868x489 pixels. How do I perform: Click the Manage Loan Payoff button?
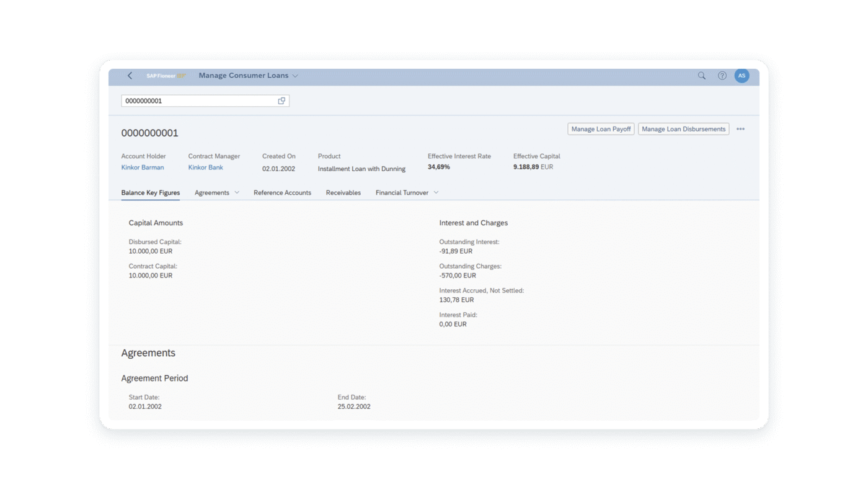coord(601,129)
